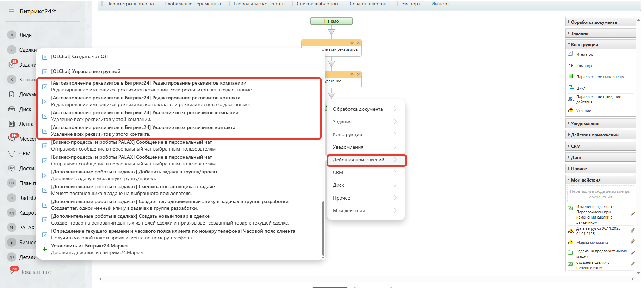Collapse the Мои действия section in right panel
Viewport: 644px width, 288px height.
coord(600,180)
